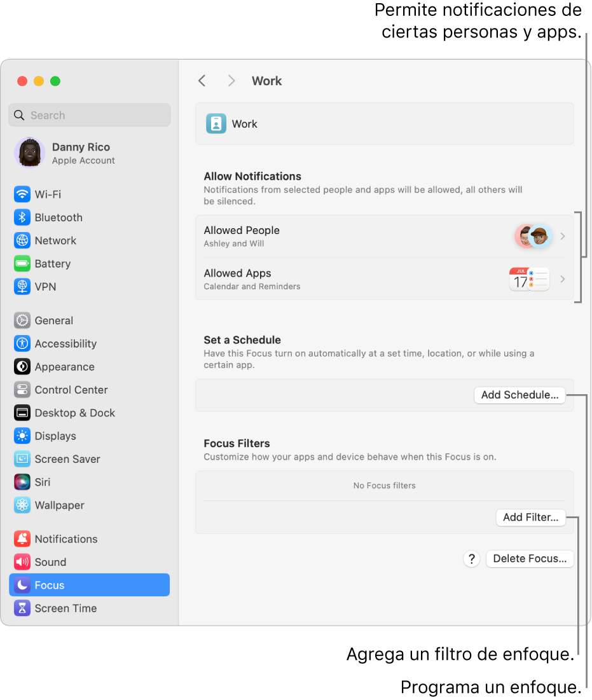Open Siri icon in sidebar
The width and height of the screenshot is (592, 700).
coord(22,482)
